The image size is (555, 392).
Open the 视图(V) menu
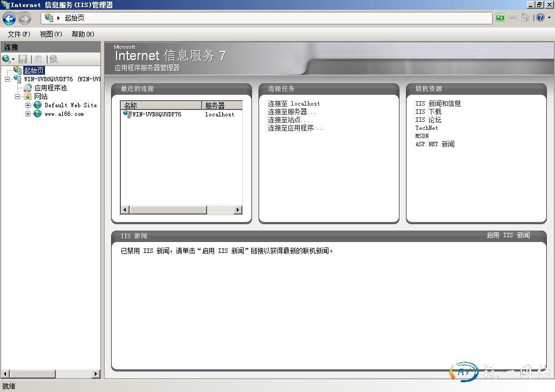(51, 34)
